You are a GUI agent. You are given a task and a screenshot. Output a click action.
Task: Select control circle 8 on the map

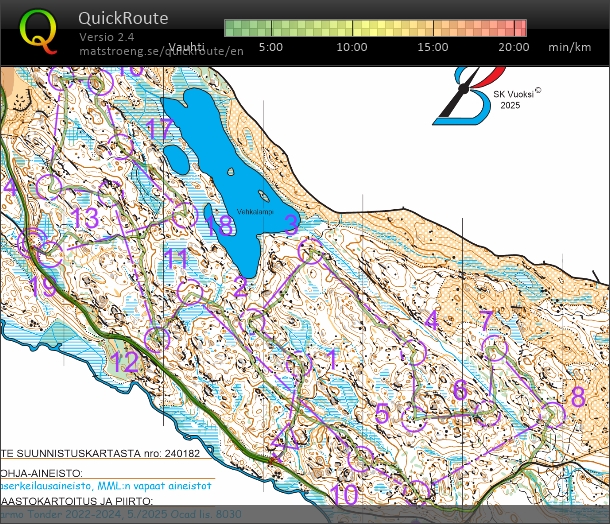551,412
